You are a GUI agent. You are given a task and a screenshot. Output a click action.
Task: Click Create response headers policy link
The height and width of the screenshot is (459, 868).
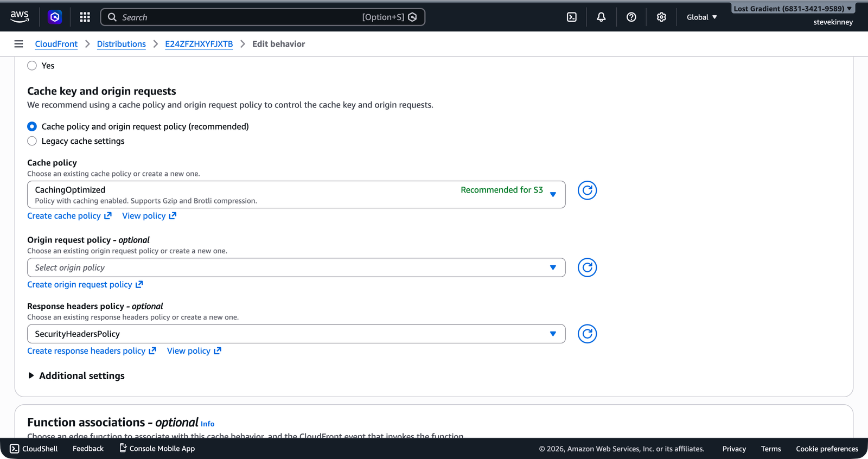pyautogui.click(x=92, y=351)
